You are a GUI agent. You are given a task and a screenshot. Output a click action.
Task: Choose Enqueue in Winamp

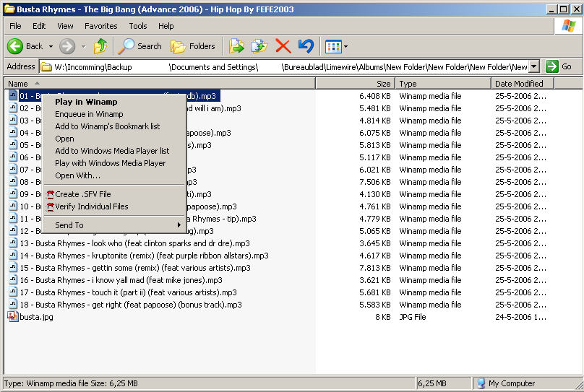point(114,114)
